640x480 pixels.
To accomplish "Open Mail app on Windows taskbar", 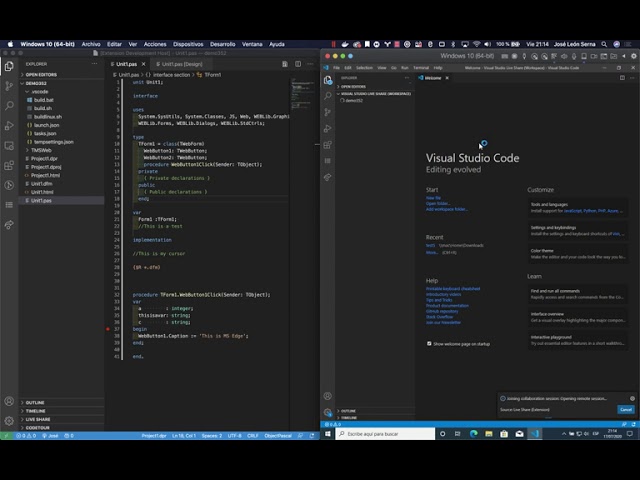I will (x=519, y=433).
